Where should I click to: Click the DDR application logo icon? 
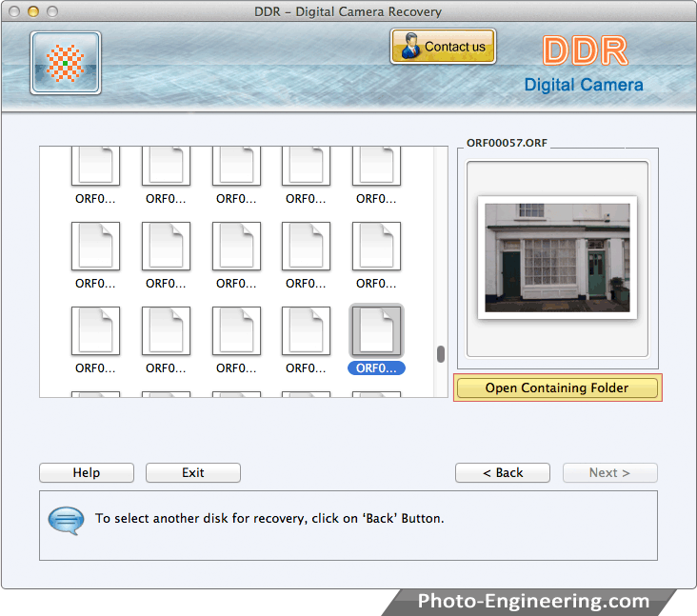[x=66, y=63]
